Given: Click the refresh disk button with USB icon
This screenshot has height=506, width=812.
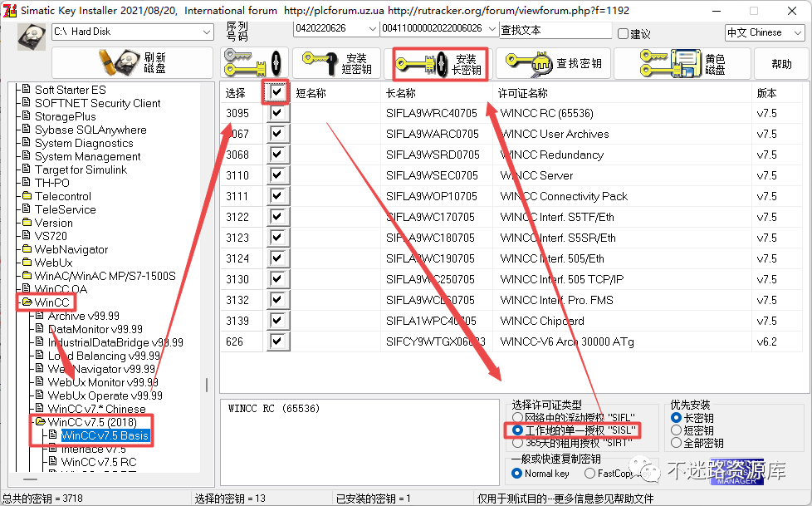Looking at the screenshot, I should click(x=132, y=63).
